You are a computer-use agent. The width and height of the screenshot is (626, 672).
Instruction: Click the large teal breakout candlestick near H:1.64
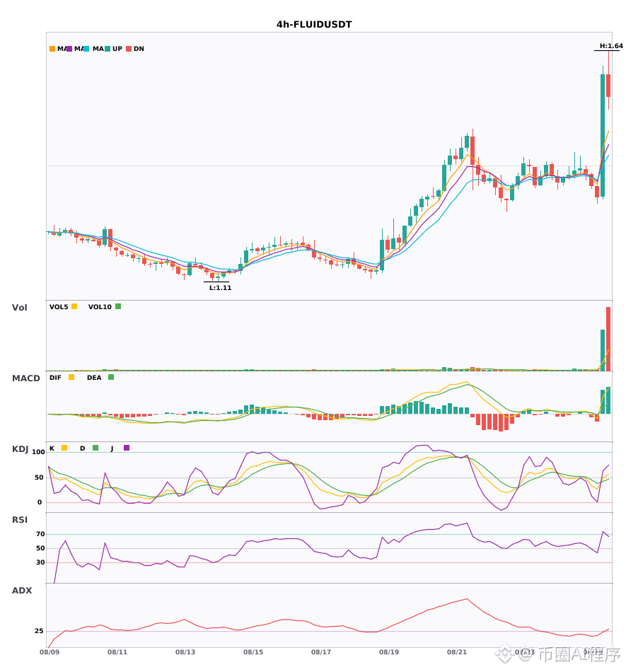click(603, 135)
